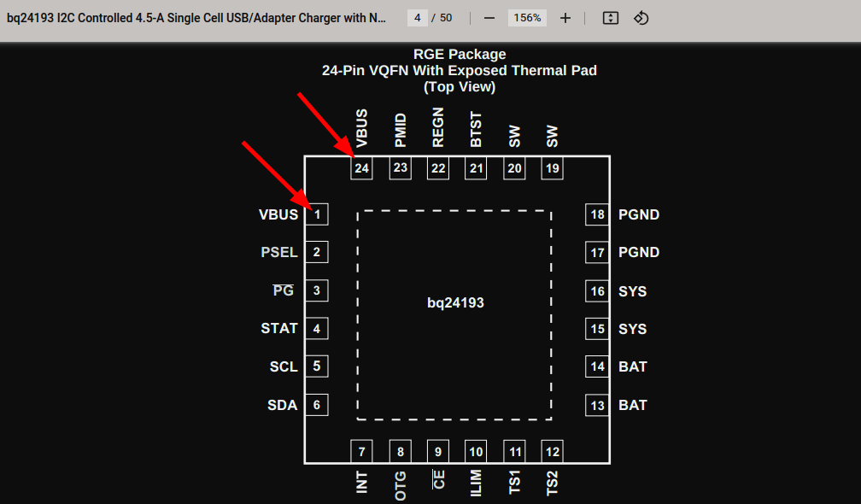Click the BTST pin label

[x=476, y=130]
